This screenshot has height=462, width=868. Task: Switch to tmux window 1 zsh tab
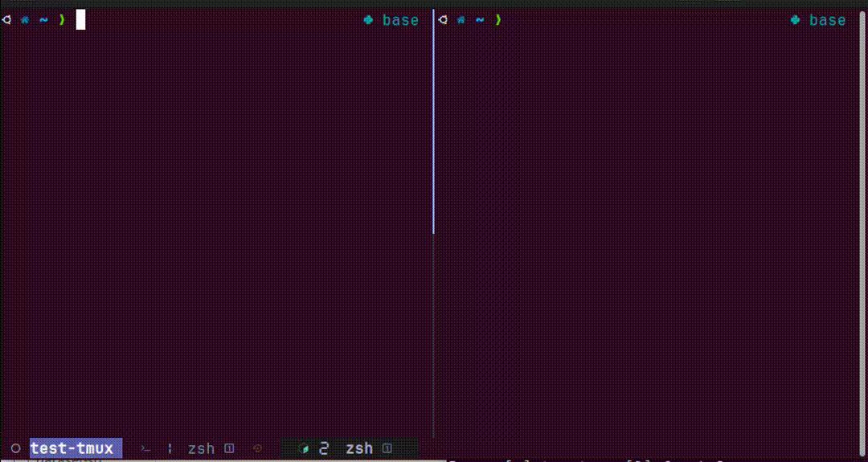[200, 448]
